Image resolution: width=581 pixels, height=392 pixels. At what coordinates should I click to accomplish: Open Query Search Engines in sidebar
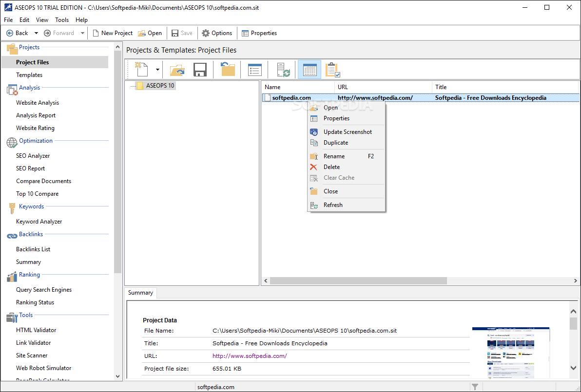pyautogui.click(x=44, y=289)
